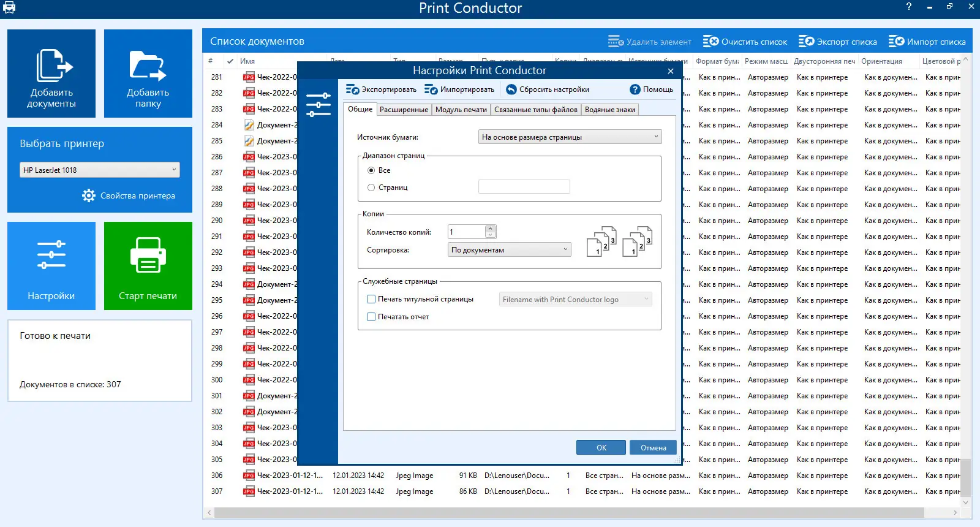Open printer properties gear icon
The height and width of the screenshot is (527, 980).
pos(89,195)
